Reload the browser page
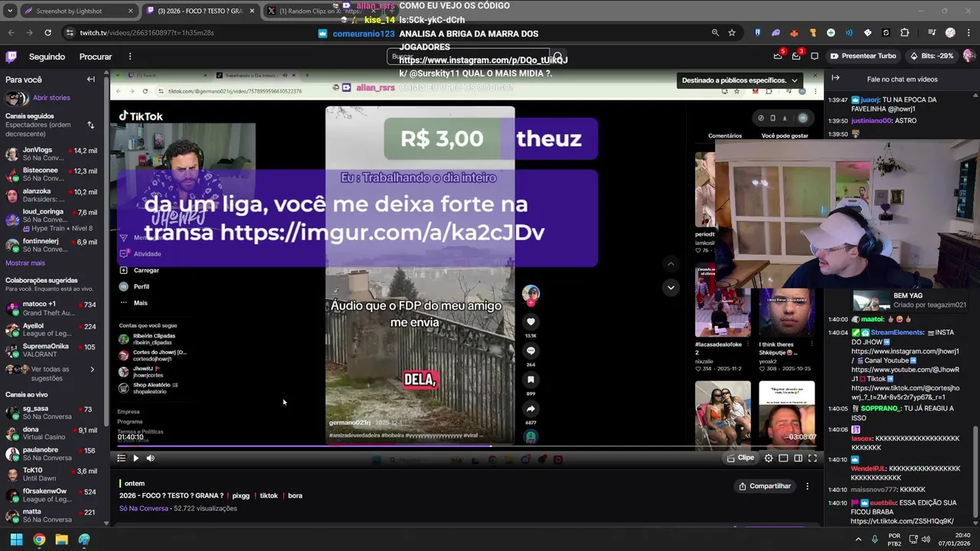Viewport: 980px width, 551px height. pos(47,33)
